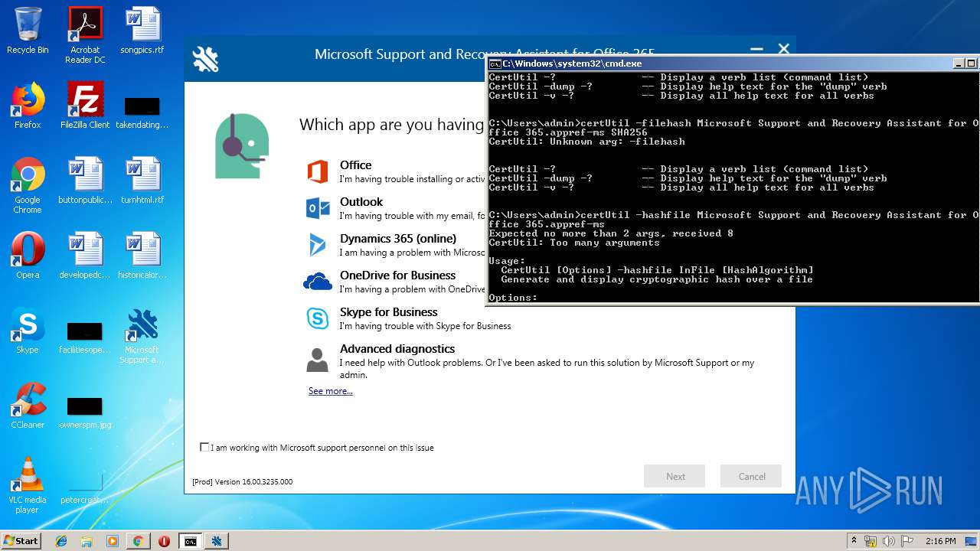
Task: Open Windows Media Player taskbar icon
Action: click(x=112, y=541)
